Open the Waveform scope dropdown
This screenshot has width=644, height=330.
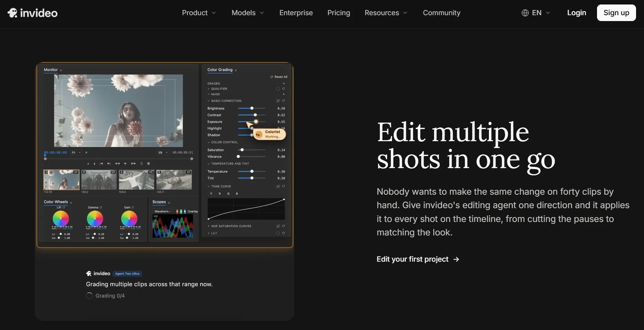tap(162, 212)
